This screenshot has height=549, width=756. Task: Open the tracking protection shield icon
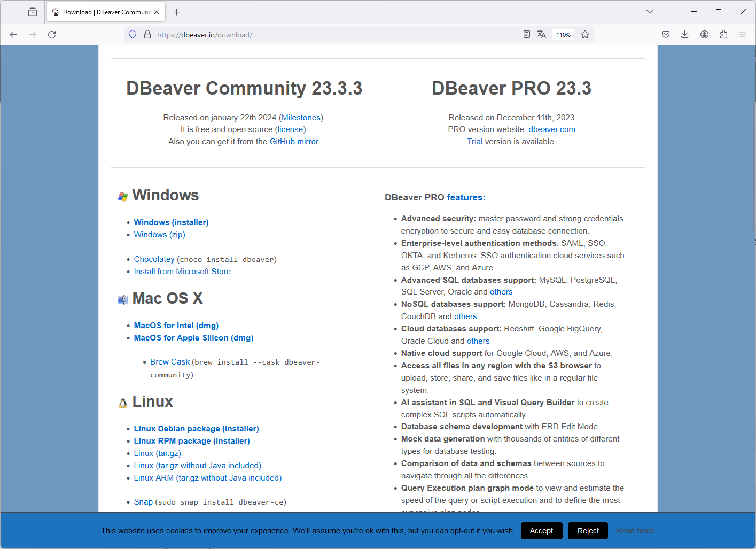(x=133, y=35)
